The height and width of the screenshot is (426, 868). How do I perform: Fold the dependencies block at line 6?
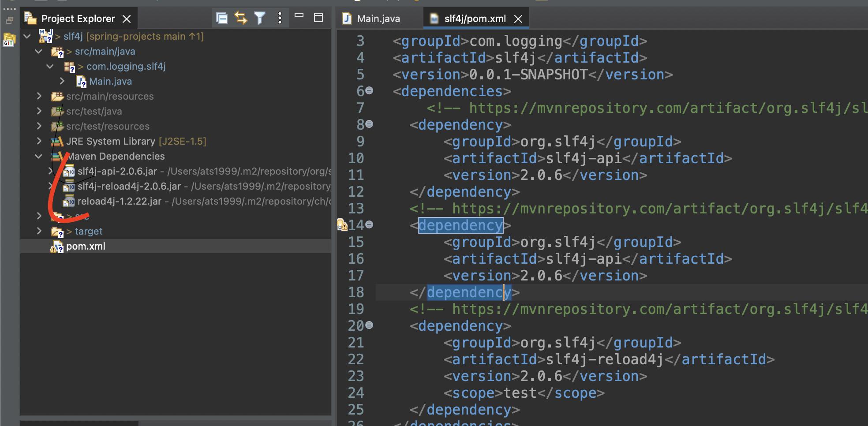(x=370, y=90)
